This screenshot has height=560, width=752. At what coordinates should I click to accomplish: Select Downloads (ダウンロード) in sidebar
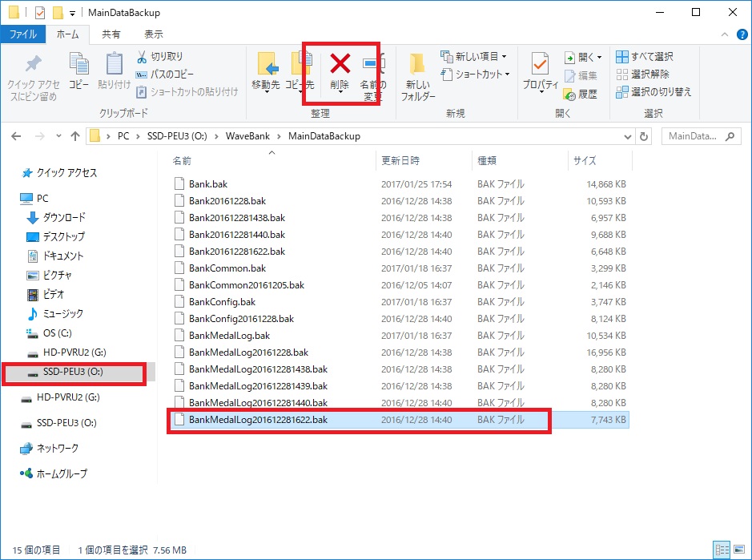pyautogui.click(x=56, y=217)
